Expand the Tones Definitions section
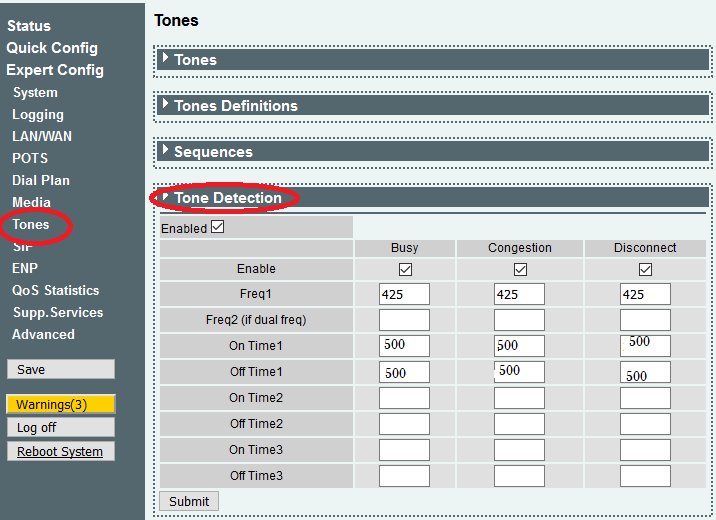Image resolution: width=716 pixels, height=520 pixels. (235, 106)
